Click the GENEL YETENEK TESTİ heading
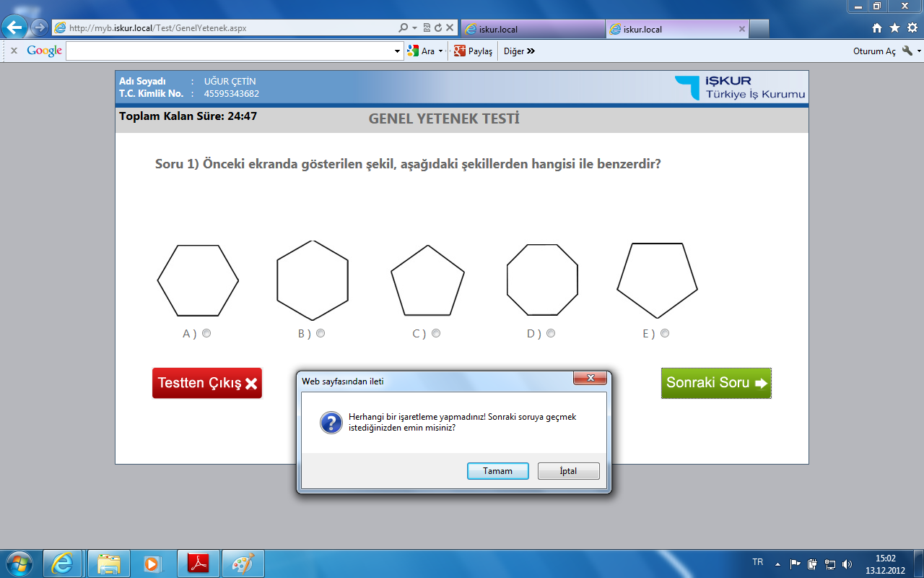The width and height of the screenshot is (924, 578). (444, 118)
